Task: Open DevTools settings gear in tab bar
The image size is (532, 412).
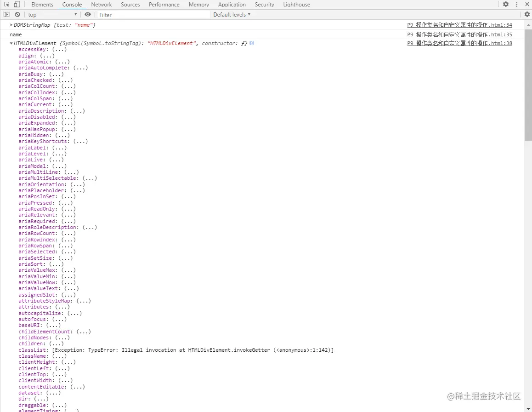Action: 506,5
